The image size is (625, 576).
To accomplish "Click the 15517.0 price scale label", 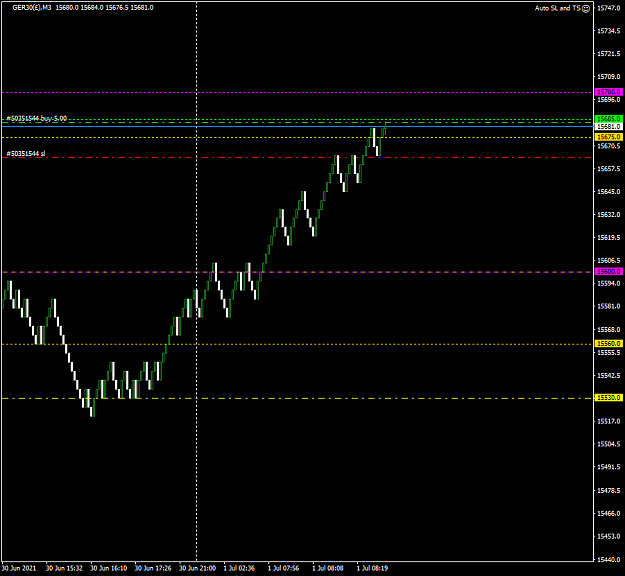I will pos(609,421).
